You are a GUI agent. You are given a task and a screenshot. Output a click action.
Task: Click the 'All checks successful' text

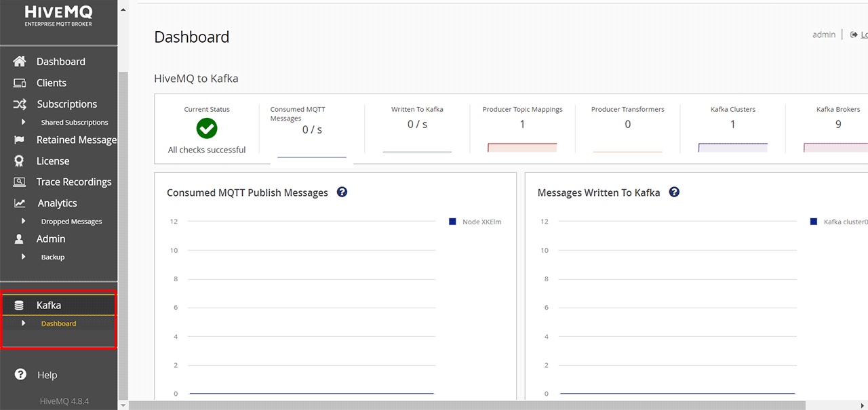click(207, 150)
